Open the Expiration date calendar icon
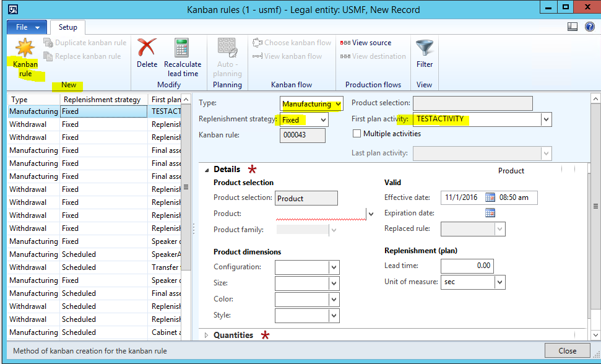The height and width of the screenshot is (364, 601). click(x=490, y=213)
